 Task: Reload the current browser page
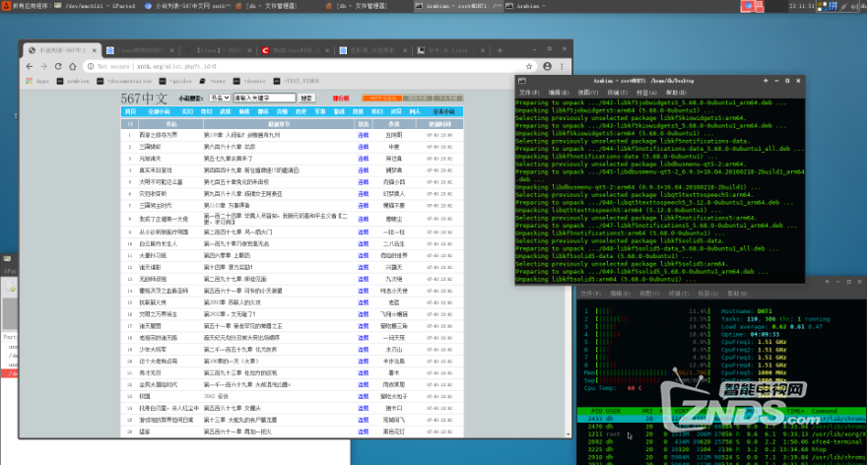click(x=57, y=66)
